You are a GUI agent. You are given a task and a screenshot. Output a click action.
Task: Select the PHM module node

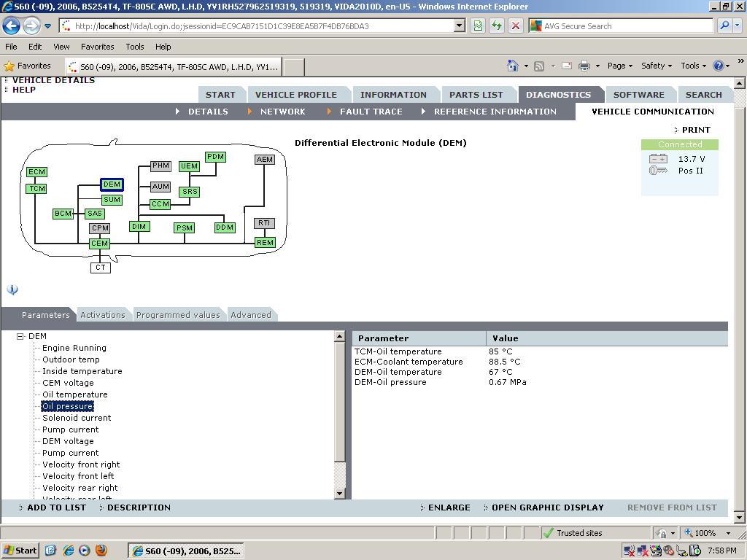click(x=160, y=166)
